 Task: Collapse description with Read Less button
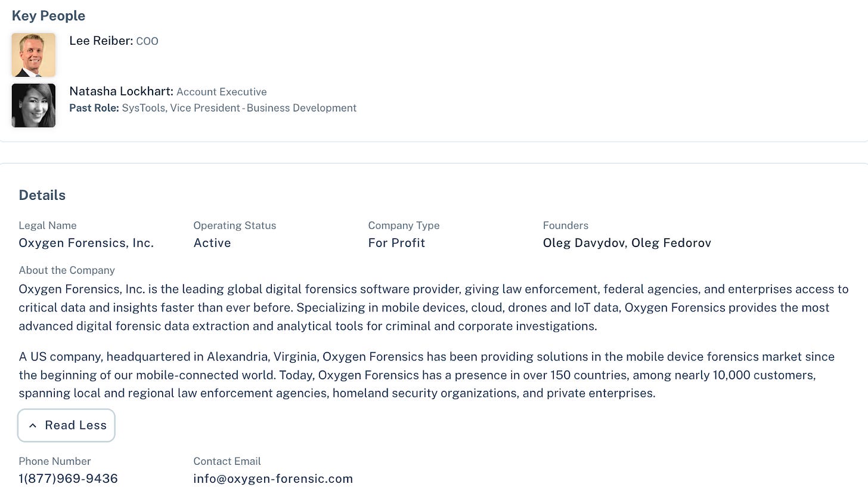66,425
